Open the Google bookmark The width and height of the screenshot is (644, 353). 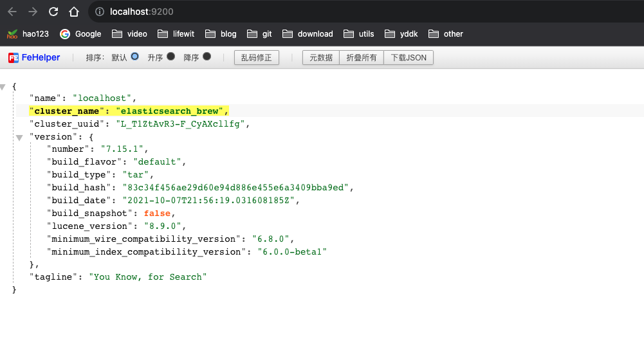(x=80, y=34)
